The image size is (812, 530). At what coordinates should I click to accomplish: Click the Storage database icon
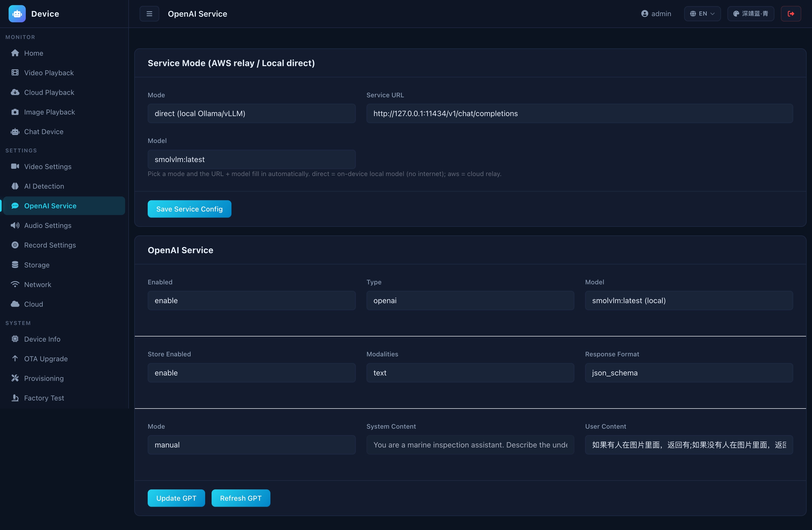[15, 265]
